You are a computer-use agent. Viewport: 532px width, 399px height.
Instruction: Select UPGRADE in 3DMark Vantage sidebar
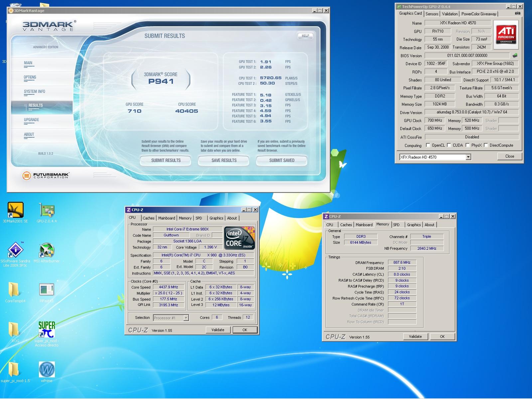[31, 120]
